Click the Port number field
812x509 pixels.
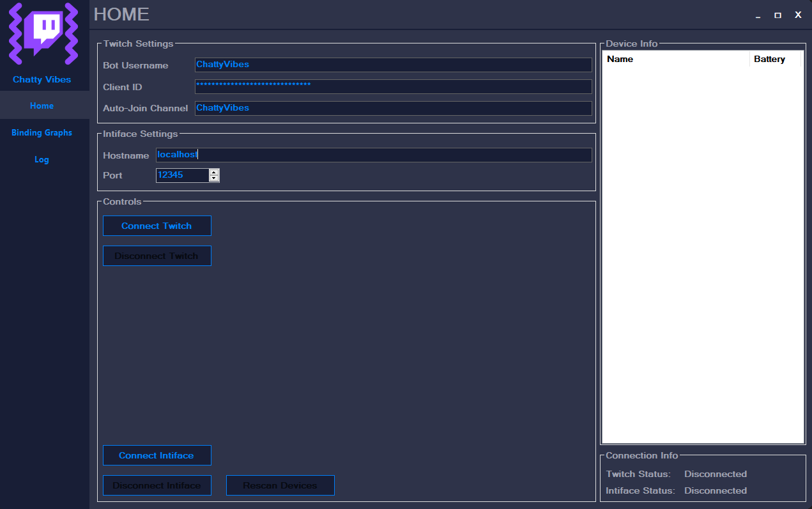pyautogui.click(x=182, y=175)
